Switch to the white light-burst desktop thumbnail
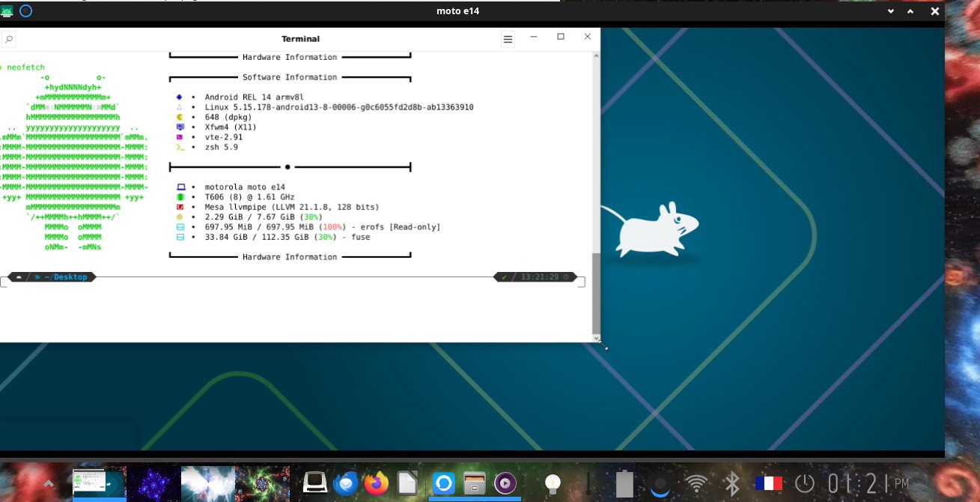This screenshot has height=502, width=980. [207, 483]
